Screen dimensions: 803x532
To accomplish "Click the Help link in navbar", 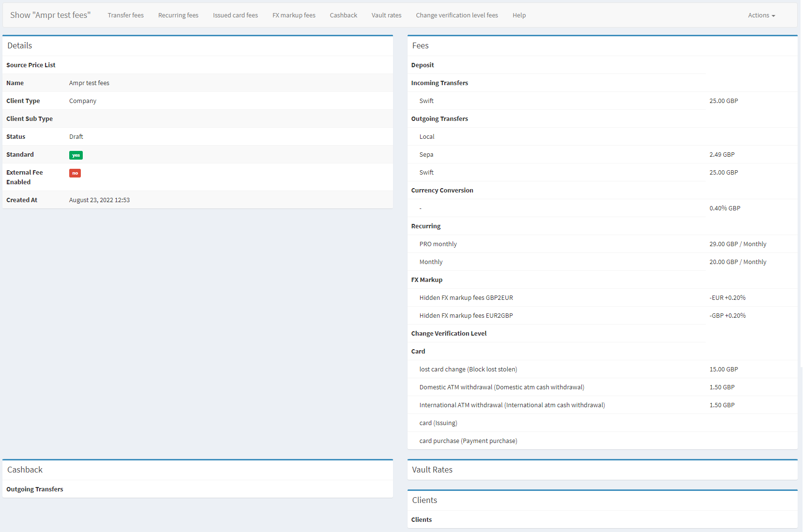I will (519, 15).
